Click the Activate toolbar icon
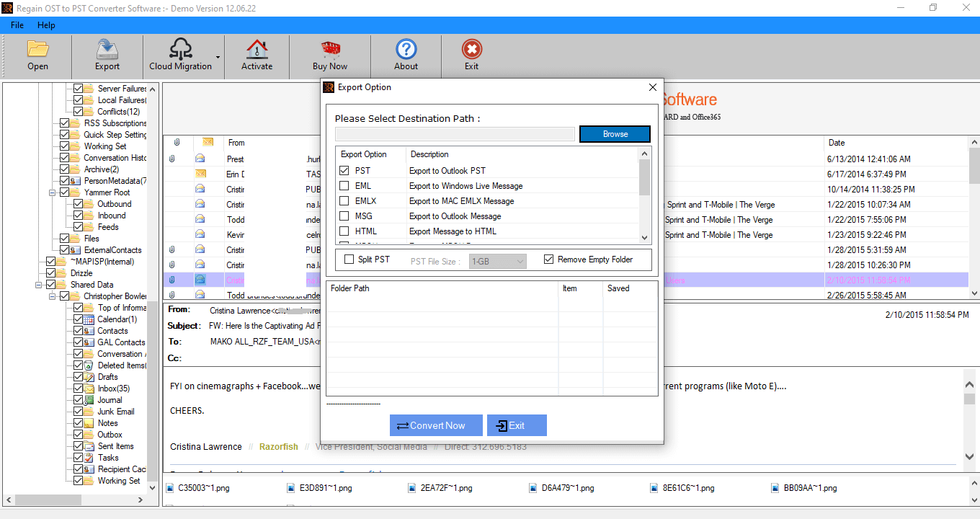This screenshot has height=519, width=980. [x=257, y=48]
